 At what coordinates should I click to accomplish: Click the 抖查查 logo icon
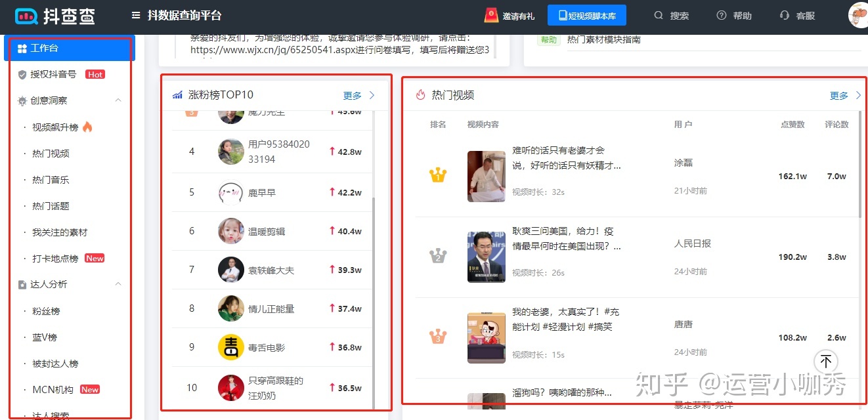pos(26,16)
